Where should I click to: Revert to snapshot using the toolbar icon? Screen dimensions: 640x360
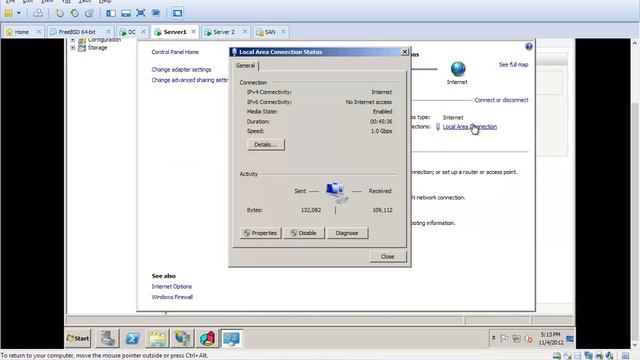74,13
